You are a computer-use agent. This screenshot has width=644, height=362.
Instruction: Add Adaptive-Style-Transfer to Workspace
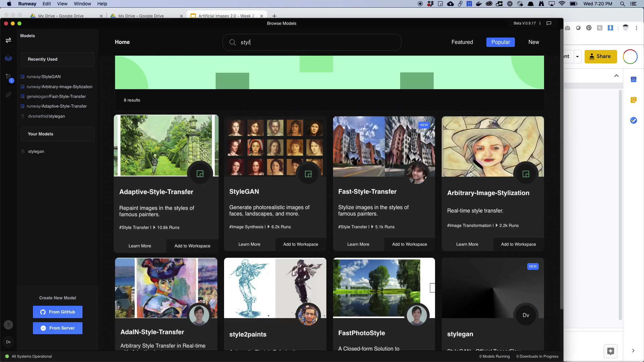coord(192,246)
